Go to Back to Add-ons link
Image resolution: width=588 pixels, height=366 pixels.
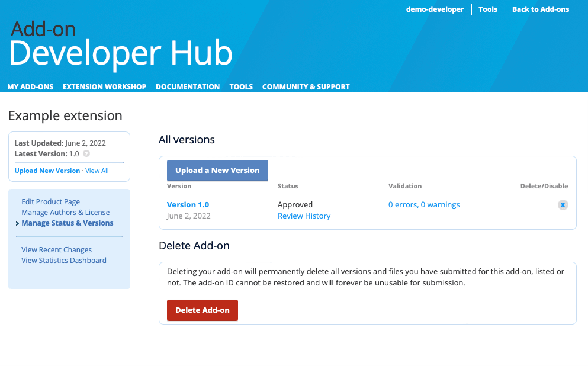pos(540,9)
